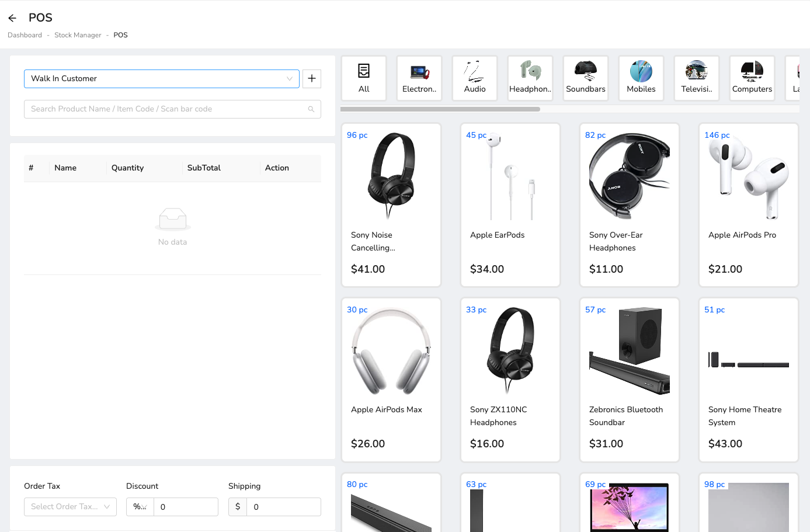The height and width of the screenshot is (532, 810).
Task: Click the $43.00 price text
Action: click(725, 444)
